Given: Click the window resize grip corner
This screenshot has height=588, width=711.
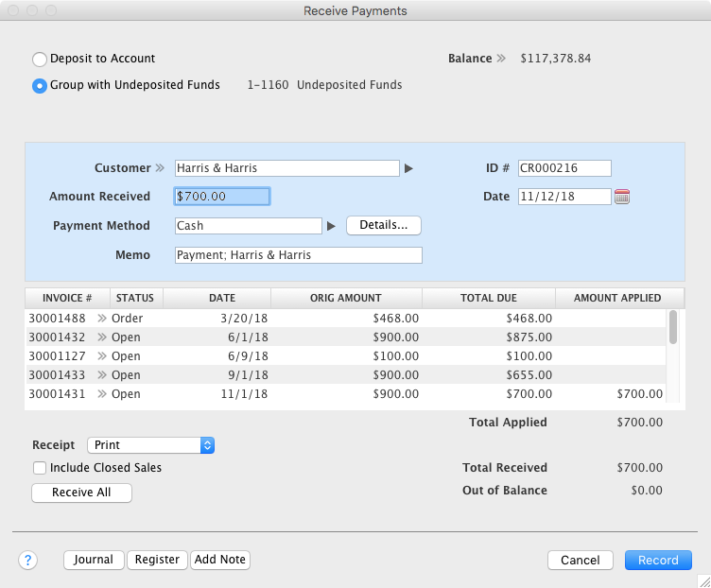Looking at the screenshot, I should 703,581.
